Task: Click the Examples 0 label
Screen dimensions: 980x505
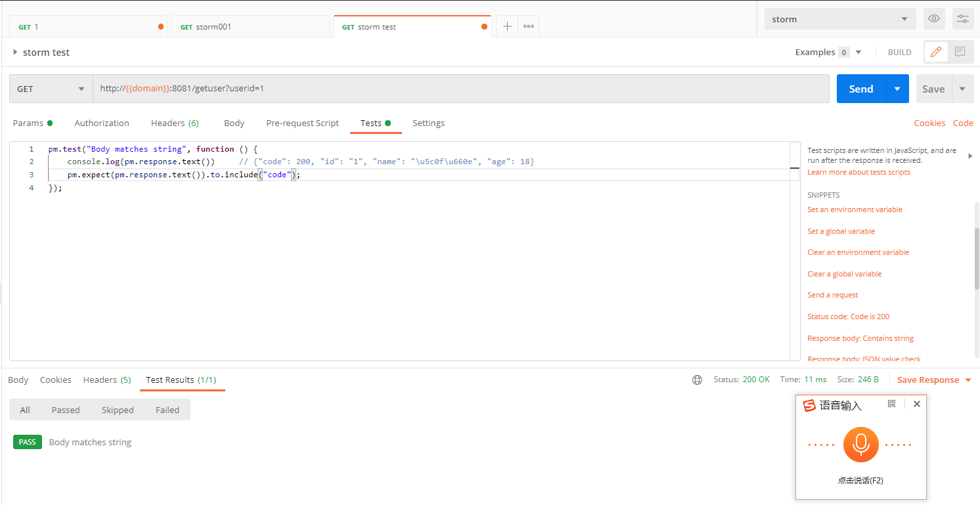Action: pos(822,52)
